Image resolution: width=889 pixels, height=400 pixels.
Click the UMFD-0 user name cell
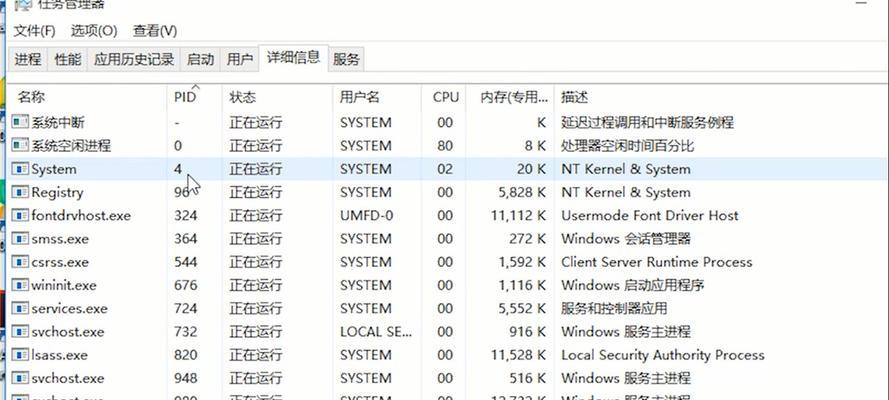tap(366, 215)
